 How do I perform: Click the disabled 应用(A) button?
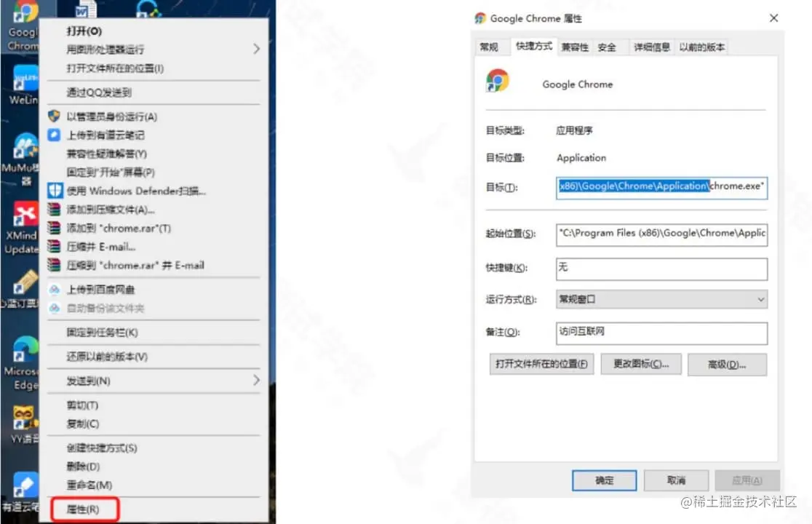[747, 480]
